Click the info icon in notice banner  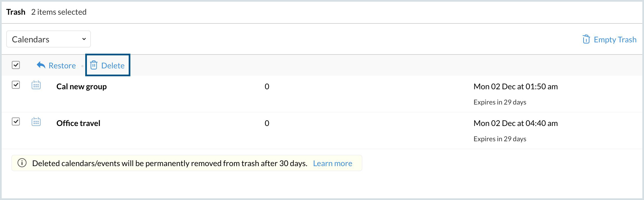point(22,163)
